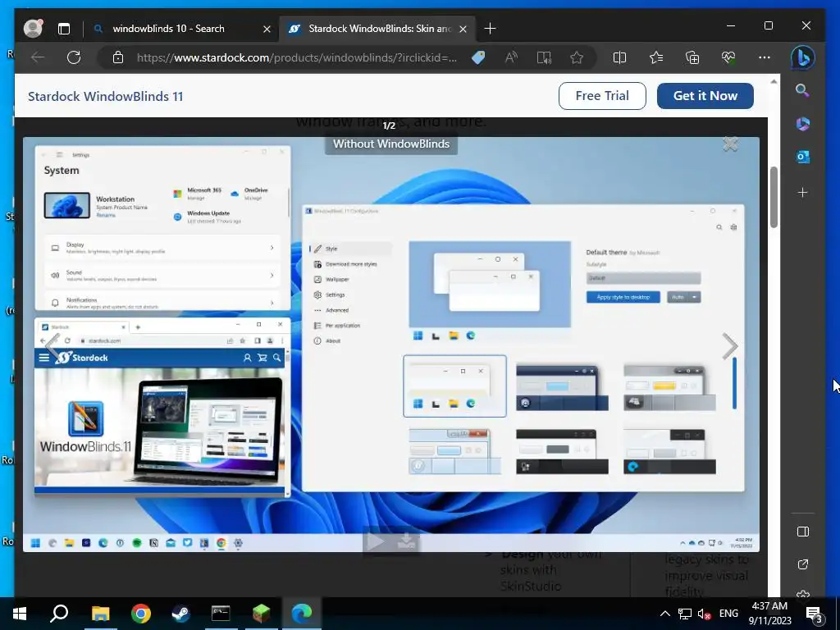Start Read aloud for this page
The width and height of the screenshot is (840, 630).
(511, 57)
